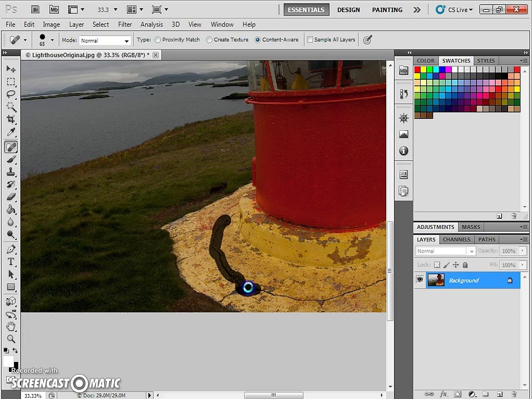The height and width of the screenshot is (399, 532).
Task: Select the Lasso tool
Action: pos(11,94)
